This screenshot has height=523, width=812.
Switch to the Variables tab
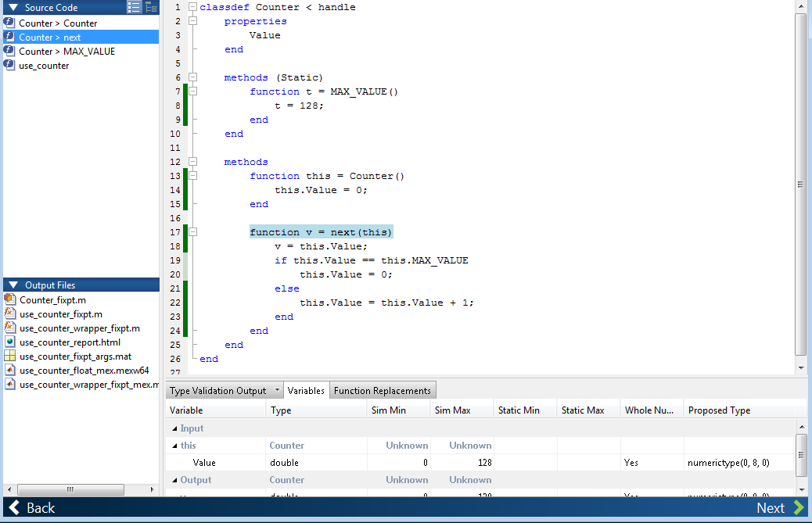click(306, 391)
